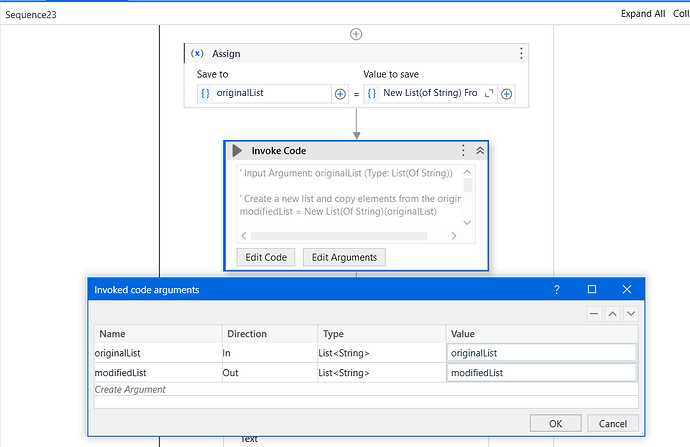Open Type dropdown for originalList row

382,353
